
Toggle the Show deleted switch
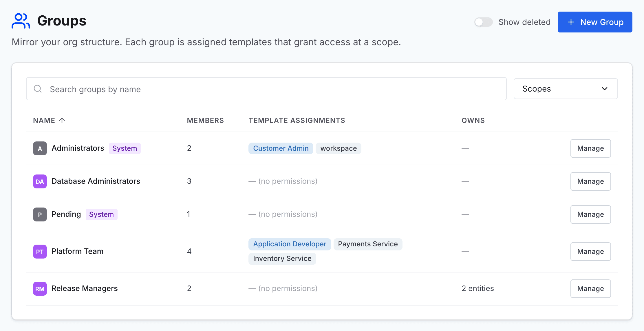tap(484, 22)
